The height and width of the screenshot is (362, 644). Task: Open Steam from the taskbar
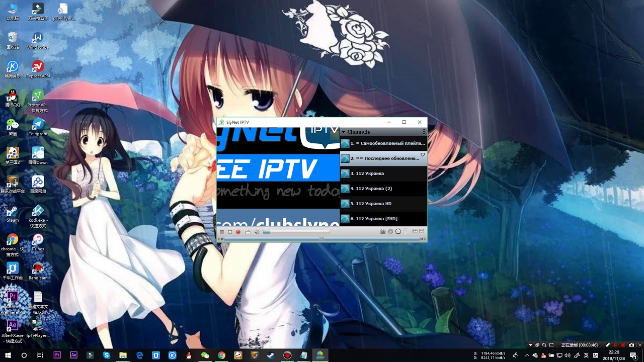click(x=271, y=355)
